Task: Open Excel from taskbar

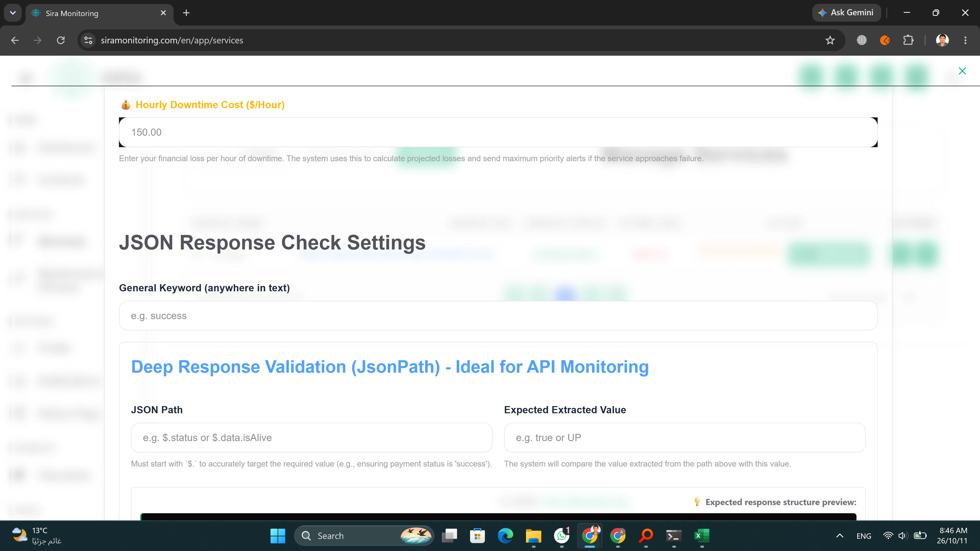Action: [702, 536]
